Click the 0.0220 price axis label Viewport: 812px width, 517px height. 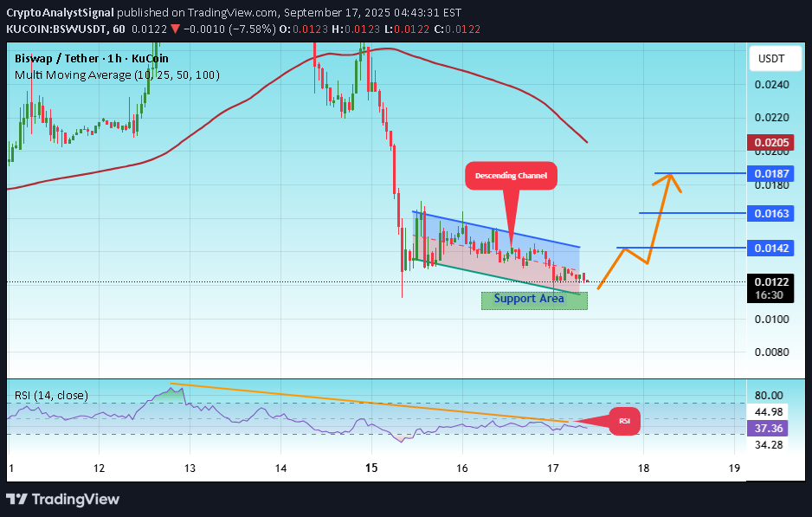pos(771,118)
